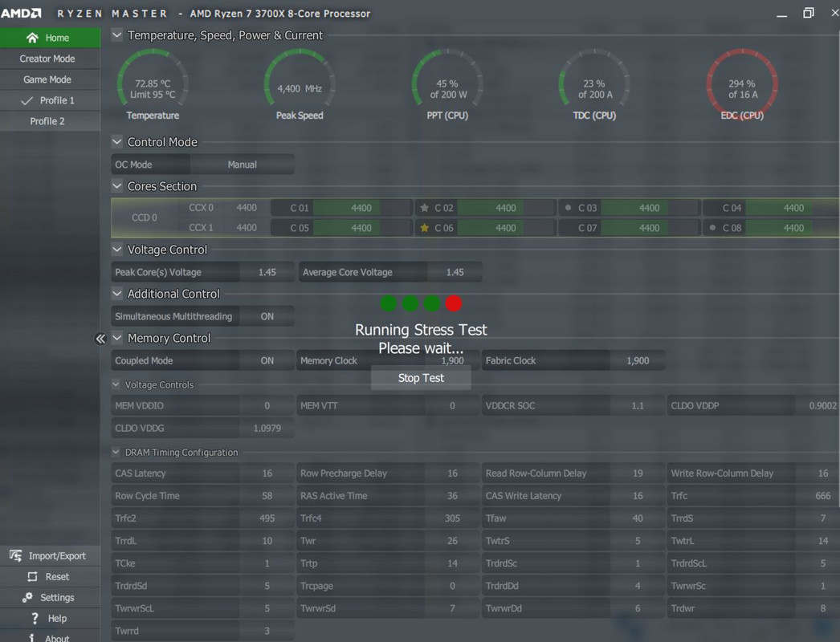Select Profile 1
Viewport: 840px width, 642px height.
point(51,100)
